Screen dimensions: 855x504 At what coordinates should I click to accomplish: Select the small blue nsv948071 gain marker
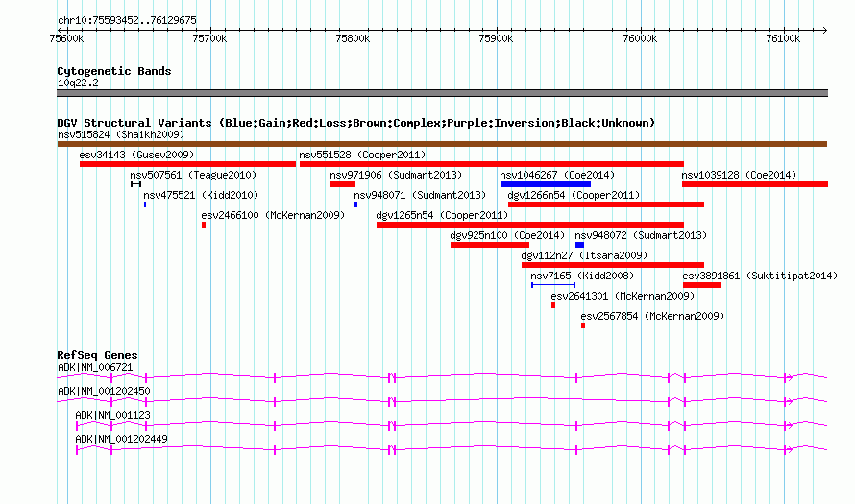pos(356,204)
